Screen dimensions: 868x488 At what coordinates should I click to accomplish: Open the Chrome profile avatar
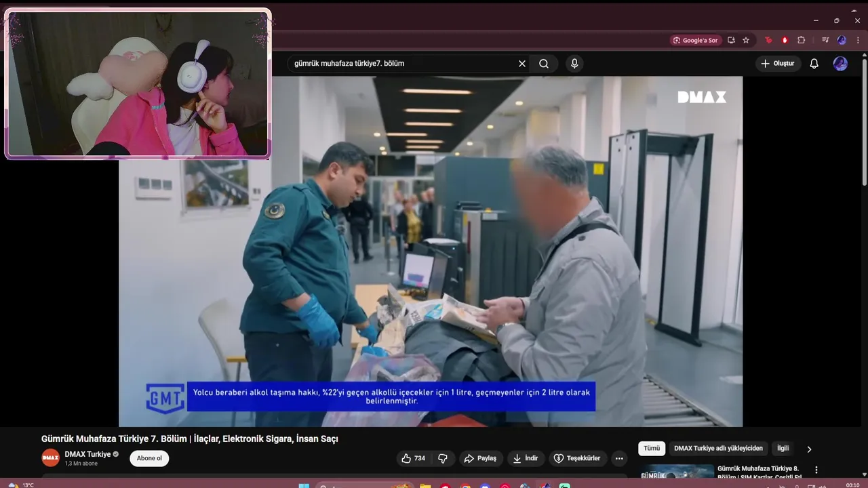pos(842,40)
